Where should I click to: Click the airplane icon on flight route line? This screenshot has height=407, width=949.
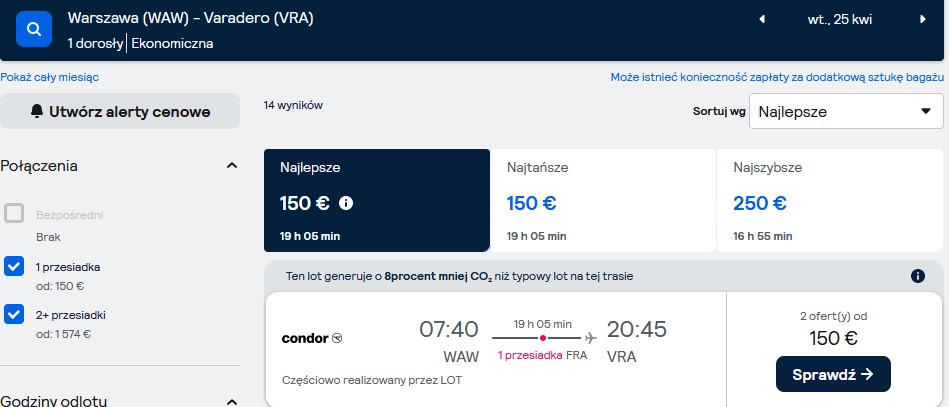click(590, 337)
